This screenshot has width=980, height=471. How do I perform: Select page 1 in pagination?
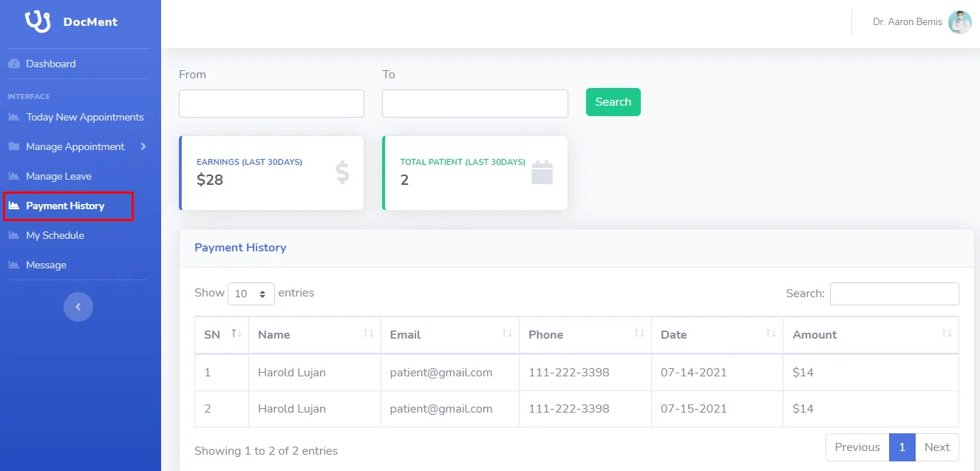point(902,447)
